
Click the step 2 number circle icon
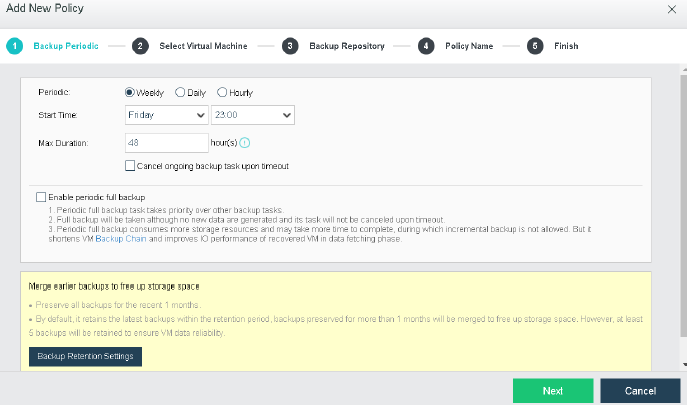point(140,46)
